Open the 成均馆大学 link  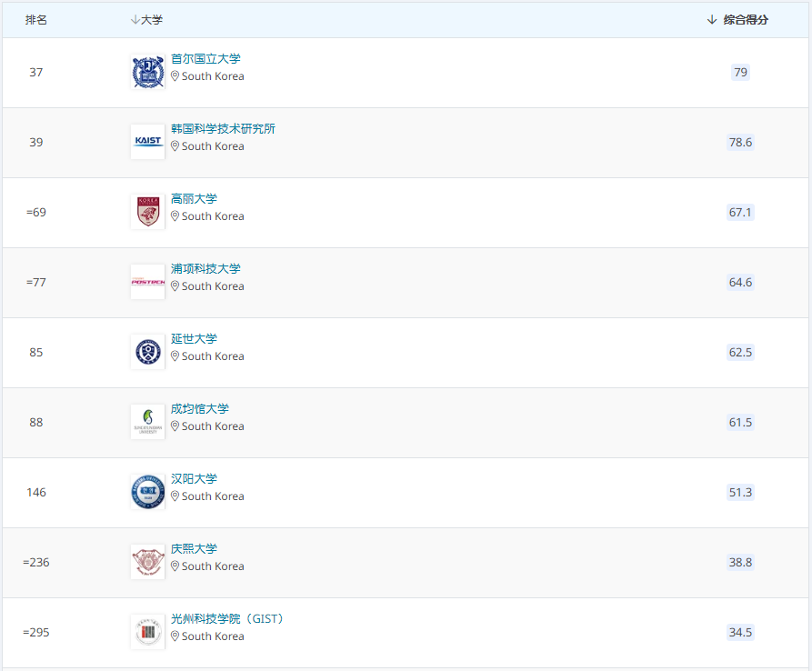[200, 408]
